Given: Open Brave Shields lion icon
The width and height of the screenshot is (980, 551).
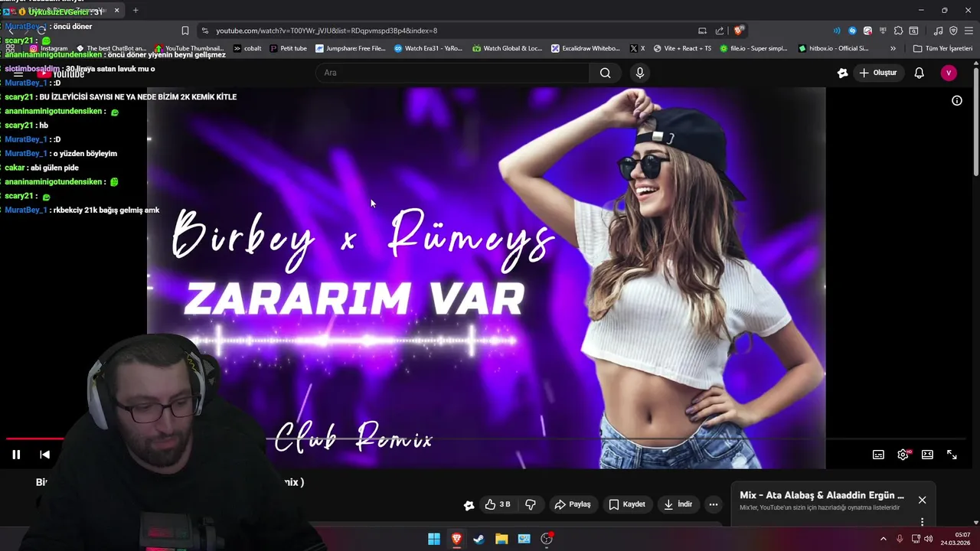Looking at the screenshot, I should (738, 31).
